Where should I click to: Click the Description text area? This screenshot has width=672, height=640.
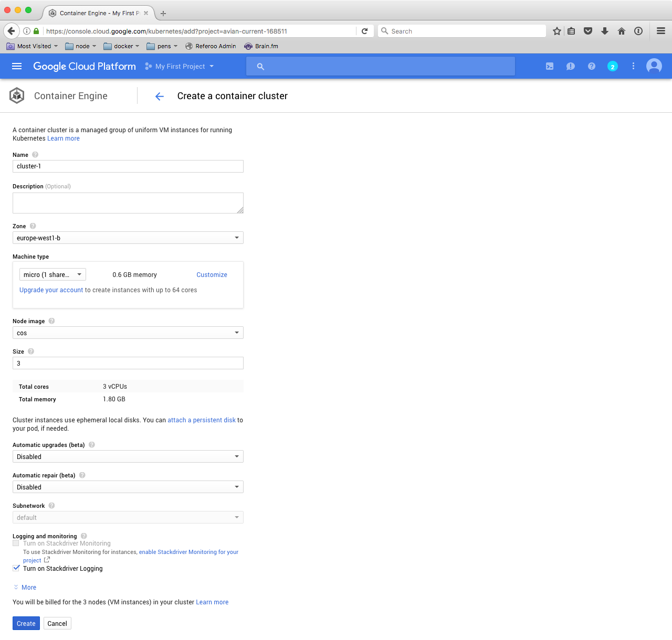click(128, 203)
